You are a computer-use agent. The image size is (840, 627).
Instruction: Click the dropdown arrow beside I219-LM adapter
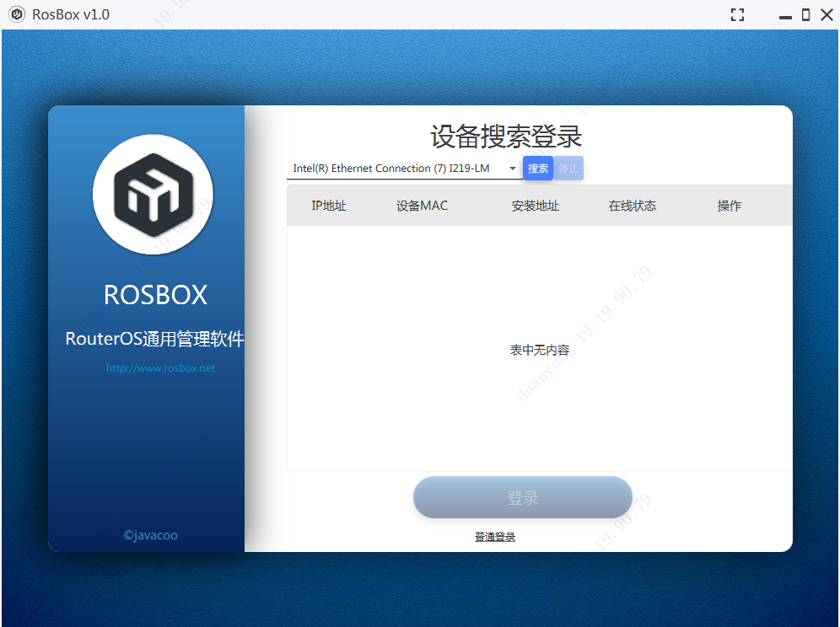(513, 169)
